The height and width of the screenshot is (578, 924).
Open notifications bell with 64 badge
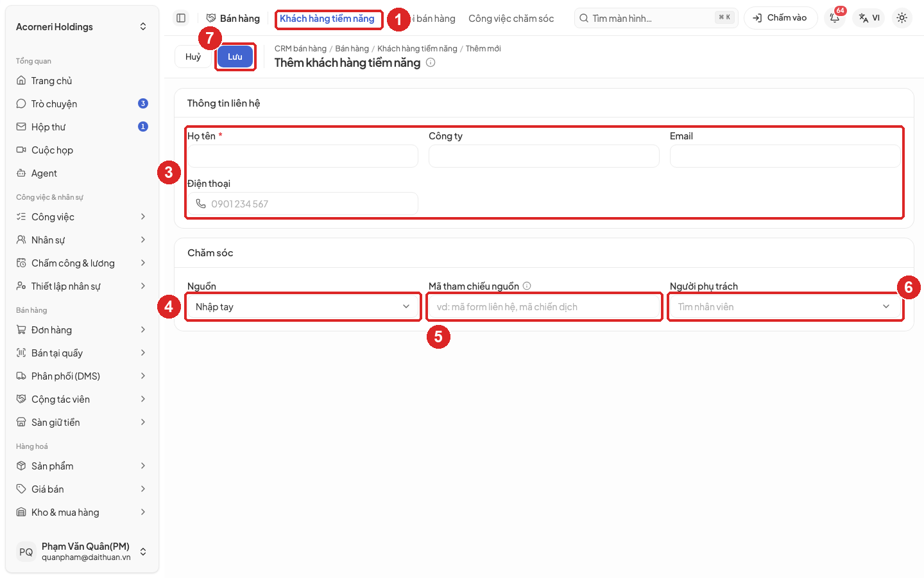point(835,18)
